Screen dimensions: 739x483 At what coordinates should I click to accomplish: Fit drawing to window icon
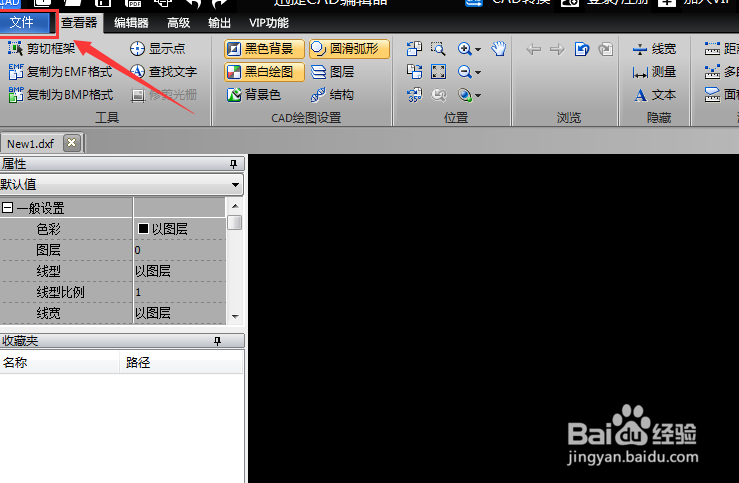[438, 72]
